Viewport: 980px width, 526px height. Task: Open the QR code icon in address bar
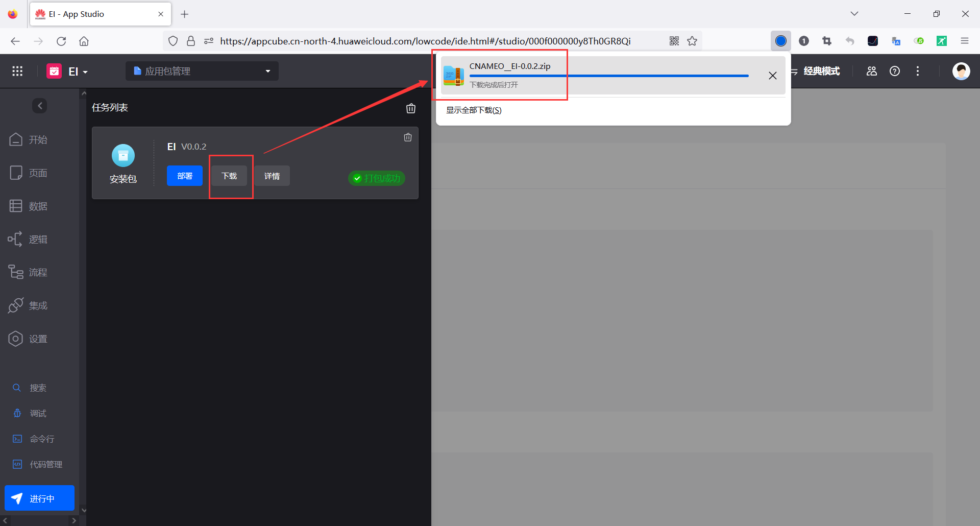click(674, 41)
